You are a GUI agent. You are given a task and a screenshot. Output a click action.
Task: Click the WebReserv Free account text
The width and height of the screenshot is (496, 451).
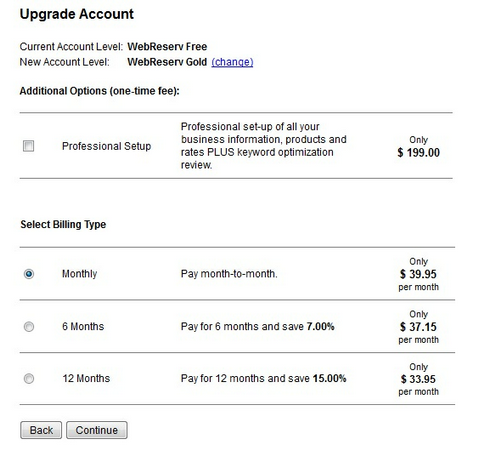click(x=167, y=47)
